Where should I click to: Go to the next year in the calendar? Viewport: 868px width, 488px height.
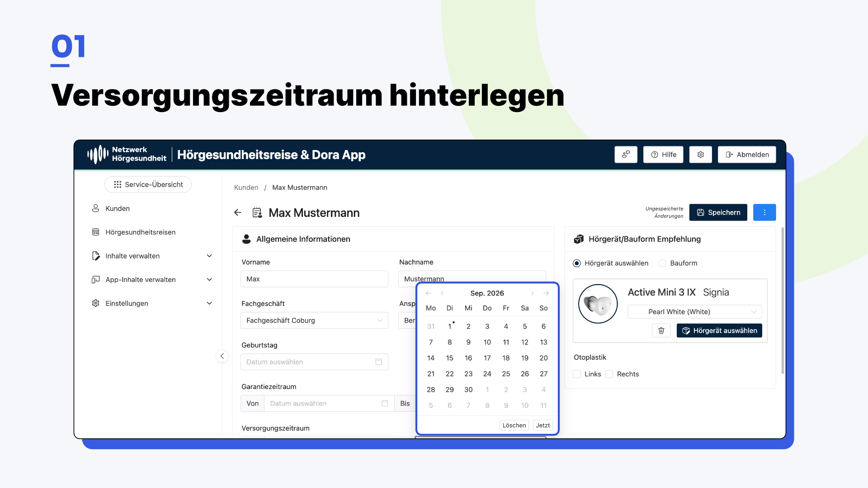coord(546,293)
